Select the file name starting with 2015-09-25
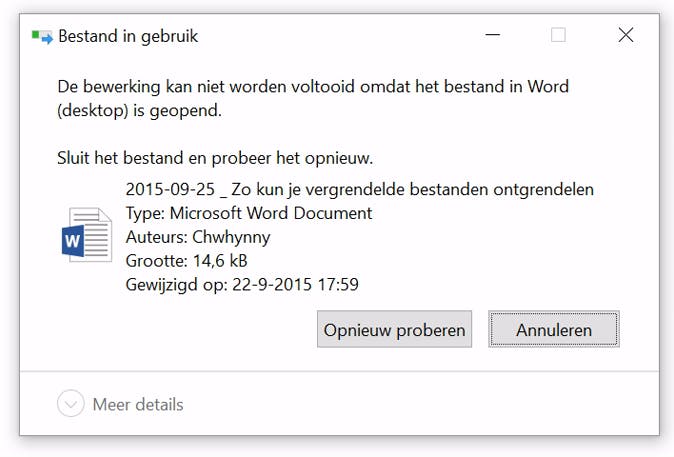 pyautogui.click(x=360, y=189)
